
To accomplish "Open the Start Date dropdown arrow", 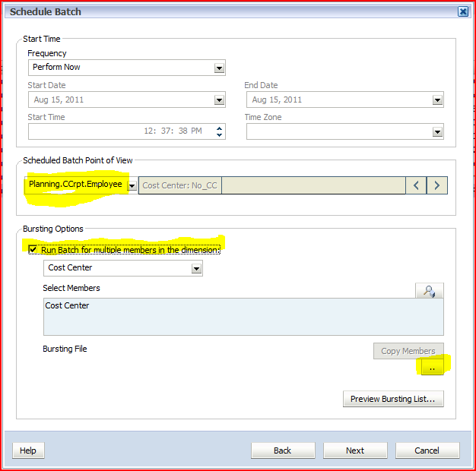I will point(219,100).
